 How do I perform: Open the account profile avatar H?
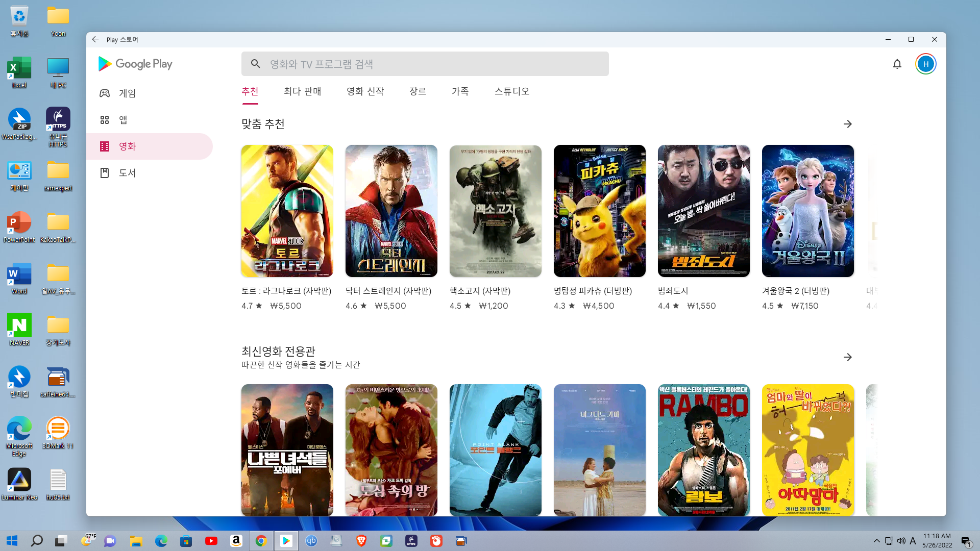point(925,64)
